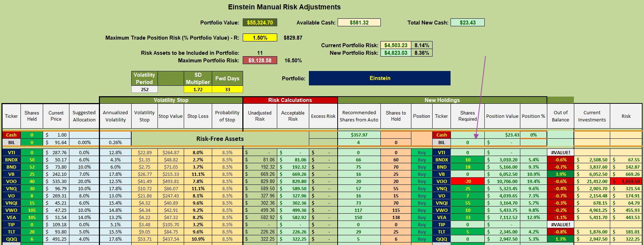This screenshot has height=245, width=644.
Task: Click the Buy position cell for QQQ
Action: 421,239
